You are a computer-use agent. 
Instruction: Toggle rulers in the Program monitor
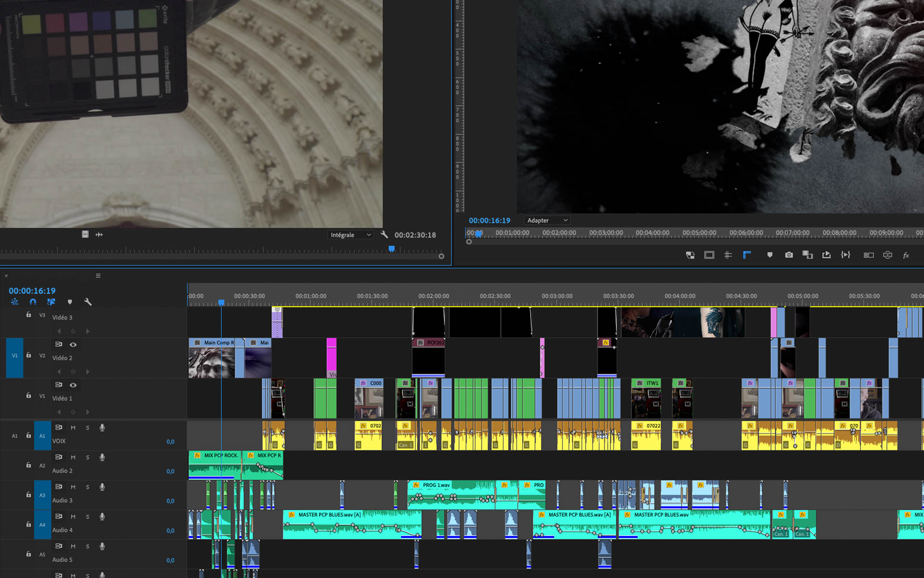coord(747,255)
